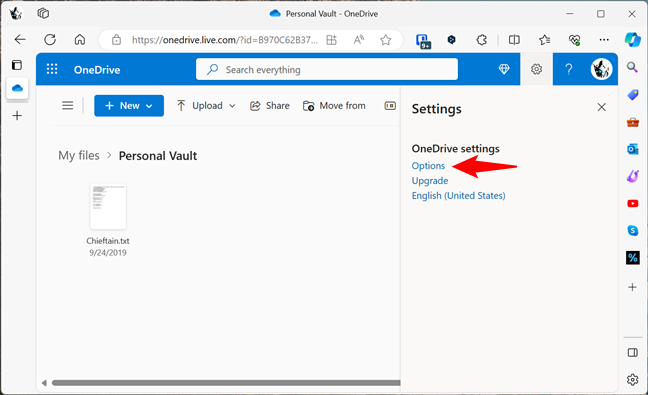
Task: Click the dark hexagon extension icon
Action: click(x=452, y=40)
